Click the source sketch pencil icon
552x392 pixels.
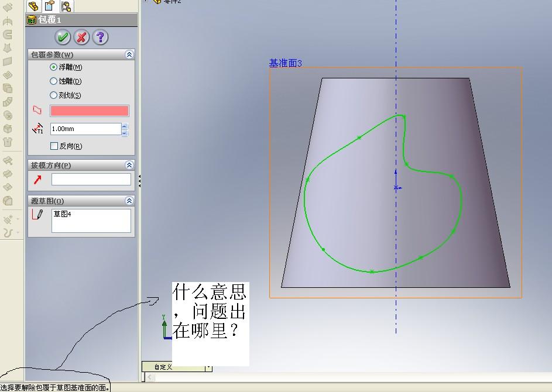point(37,214)
